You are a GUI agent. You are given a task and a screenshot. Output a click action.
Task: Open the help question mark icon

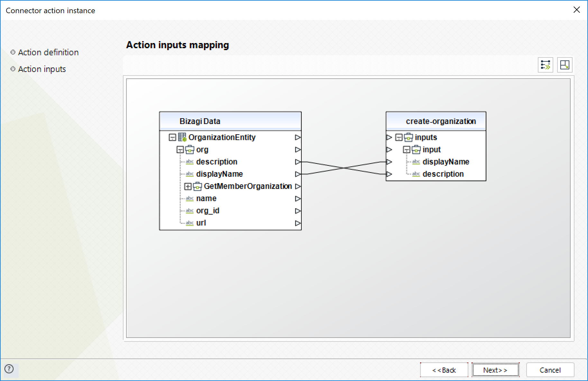pyautogui.click(x=9, y=369)
